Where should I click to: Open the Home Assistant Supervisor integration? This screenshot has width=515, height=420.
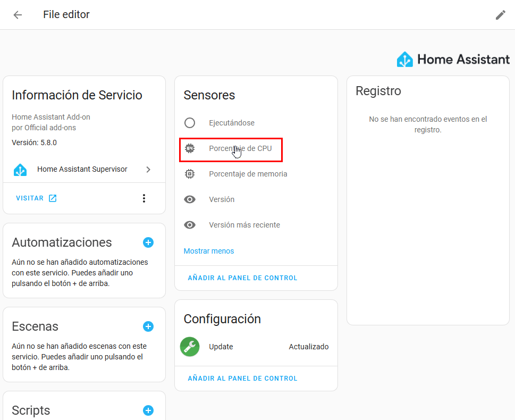[82, 170]
